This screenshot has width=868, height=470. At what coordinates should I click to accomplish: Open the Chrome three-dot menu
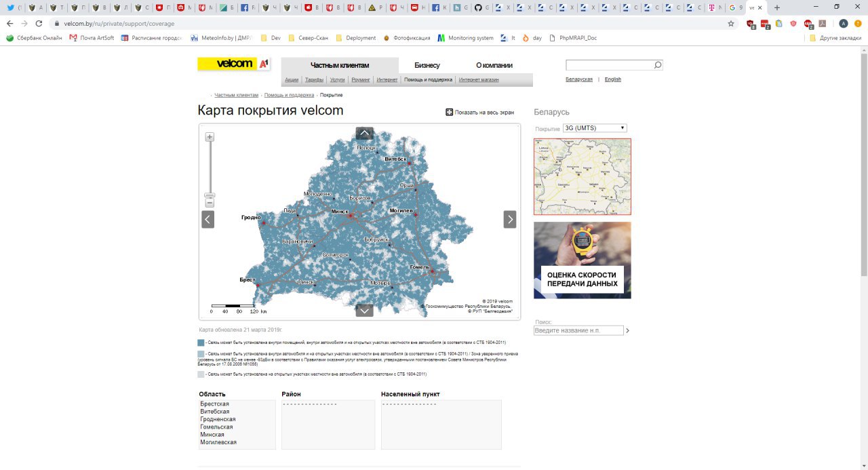(859, 23)
